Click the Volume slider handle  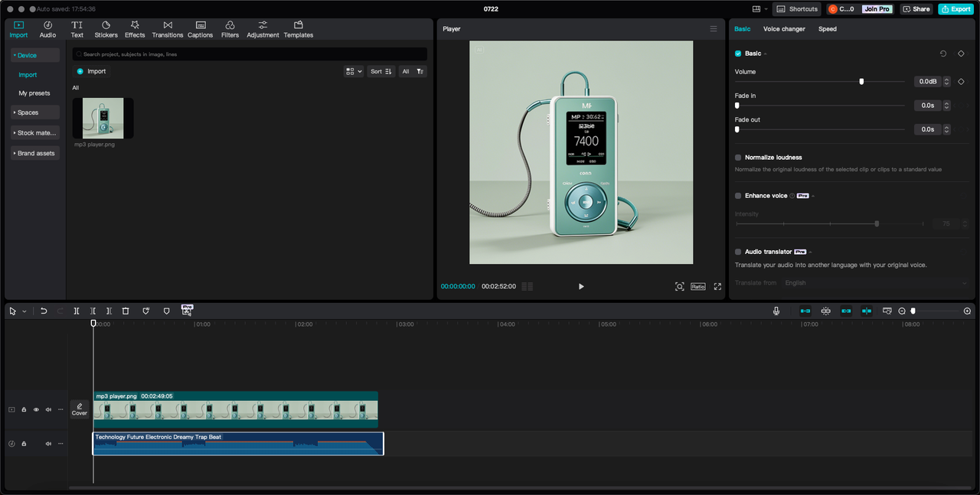tap(861, 81)
